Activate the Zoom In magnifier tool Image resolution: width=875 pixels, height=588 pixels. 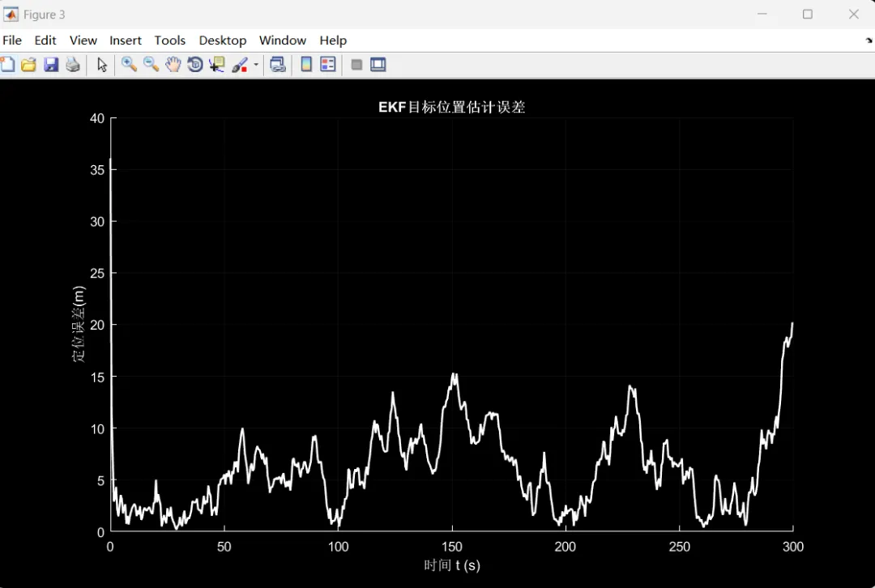click(x=129, y=65)
